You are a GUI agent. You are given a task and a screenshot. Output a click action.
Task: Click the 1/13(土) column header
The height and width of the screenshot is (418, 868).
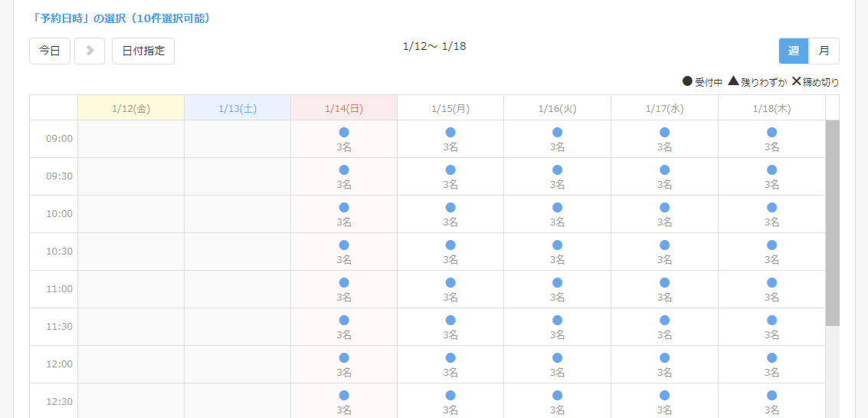coord(237,108)
